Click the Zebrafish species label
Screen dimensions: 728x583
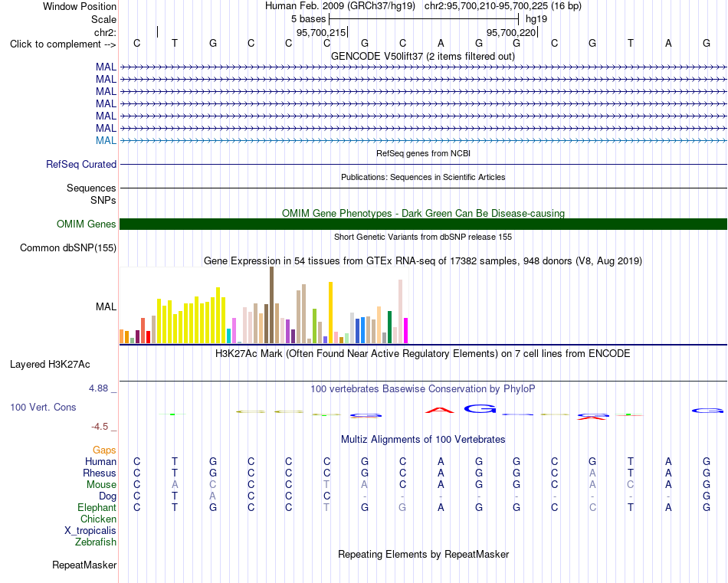point(96,542)
